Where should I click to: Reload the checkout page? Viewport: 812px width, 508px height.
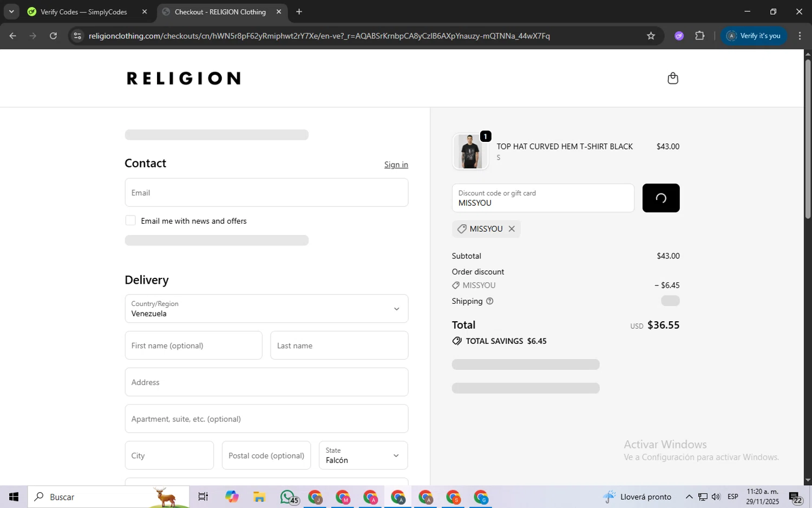pyautogui.click(x=53, y=36)
